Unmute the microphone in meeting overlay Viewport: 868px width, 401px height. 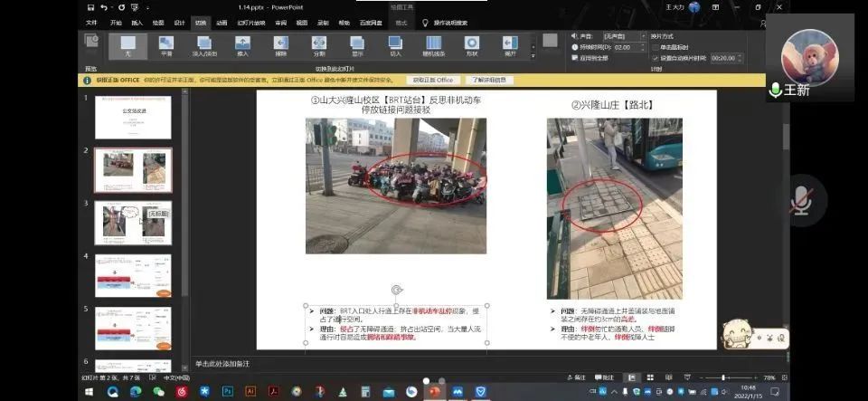click(802, 201)
